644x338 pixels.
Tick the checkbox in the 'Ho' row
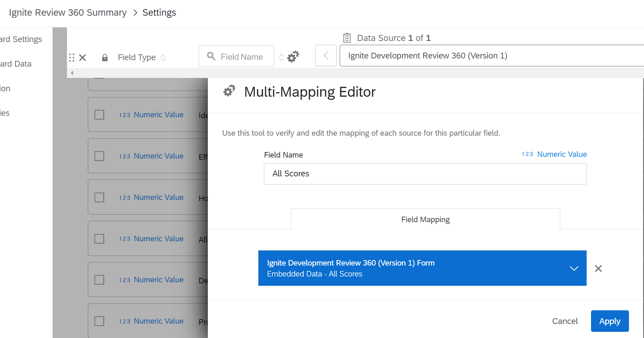(99, 198)
